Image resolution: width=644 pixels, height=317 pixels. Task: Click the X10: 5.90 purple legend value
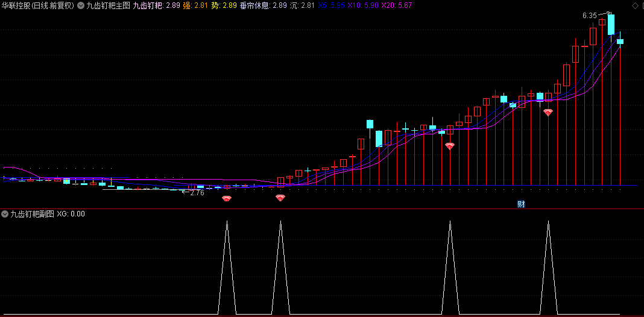tap(363, 6)
